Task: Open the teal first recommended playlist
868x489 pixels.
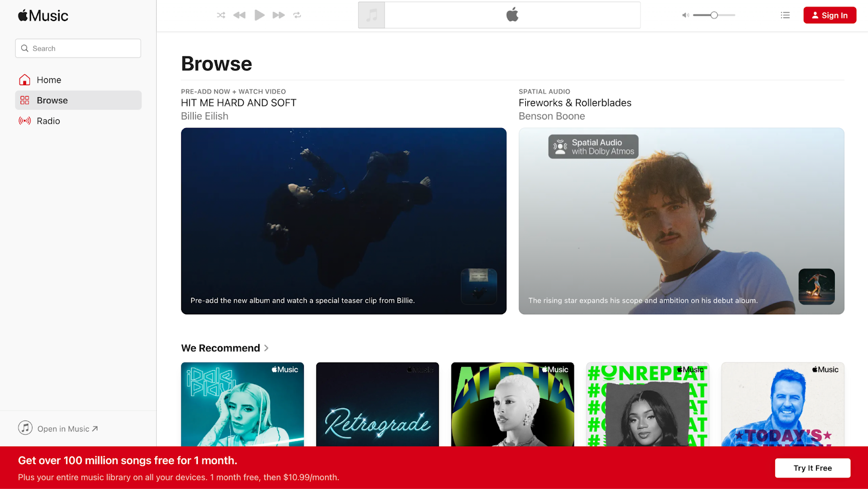Action: tap(242, 404)
